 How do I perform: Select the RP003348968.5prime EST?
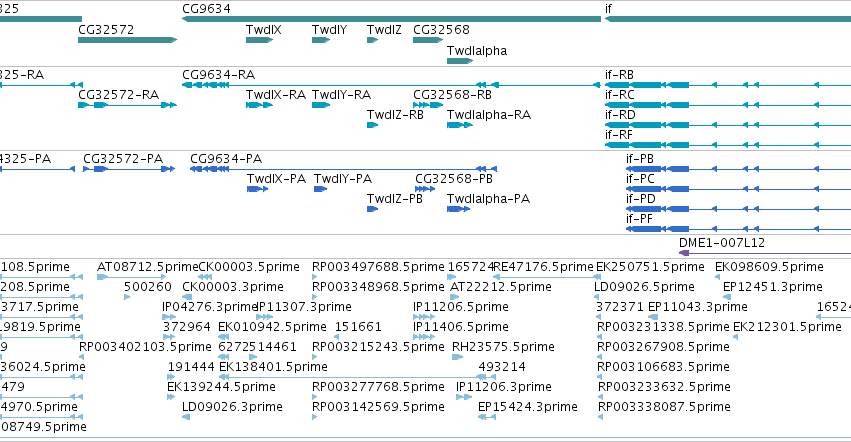tap(315, 297)
